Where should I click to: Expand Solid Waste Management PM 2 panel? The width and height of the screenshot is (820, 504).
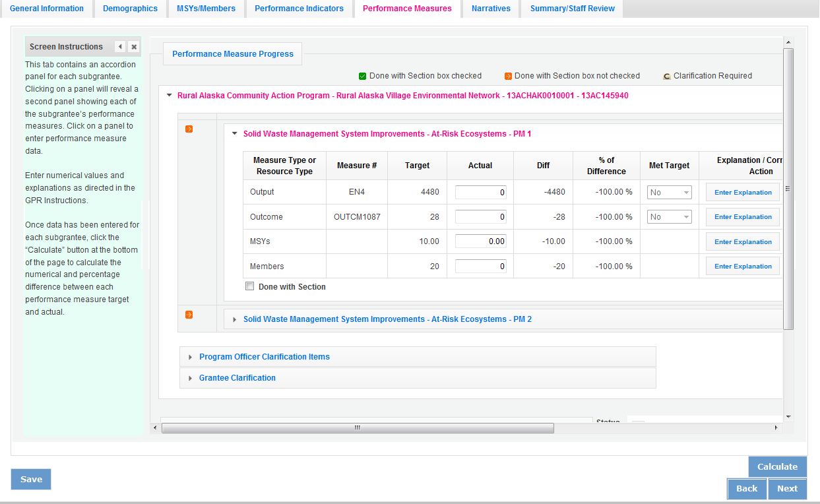(x=387, y=319)
